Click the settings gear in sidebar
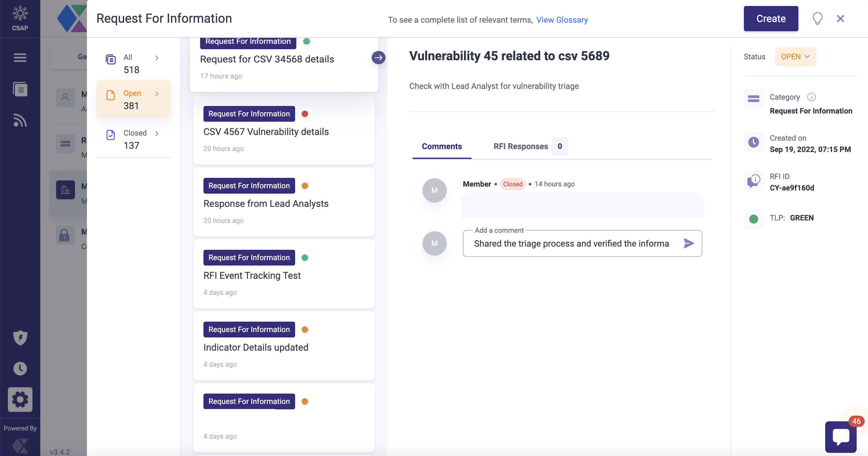Image resolution: width=868 pixels, height=456 pixels. 20,399
